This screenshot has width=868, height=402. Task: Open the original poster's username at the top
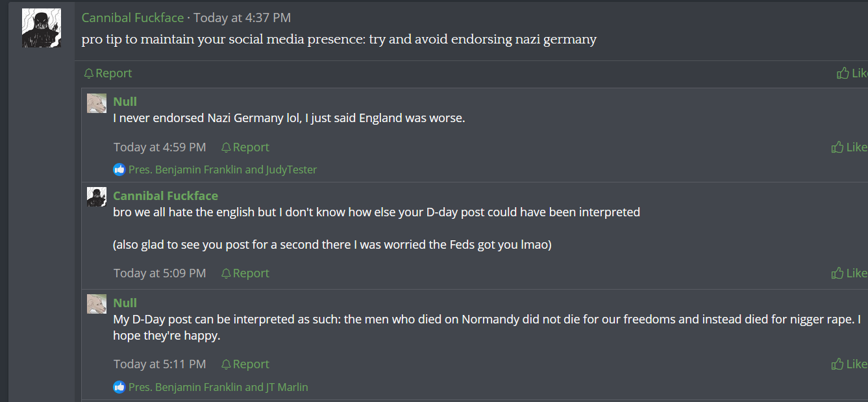coord(132,18)
